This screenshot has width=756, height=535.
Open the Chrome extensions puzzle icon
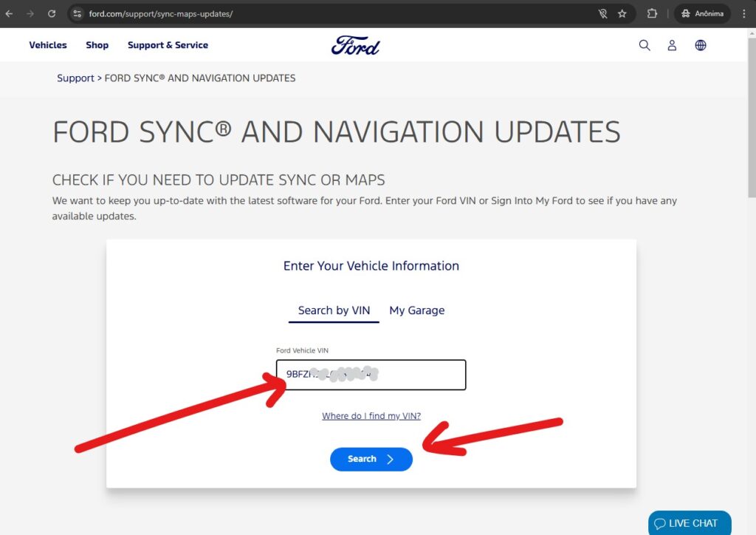[652, 13]
